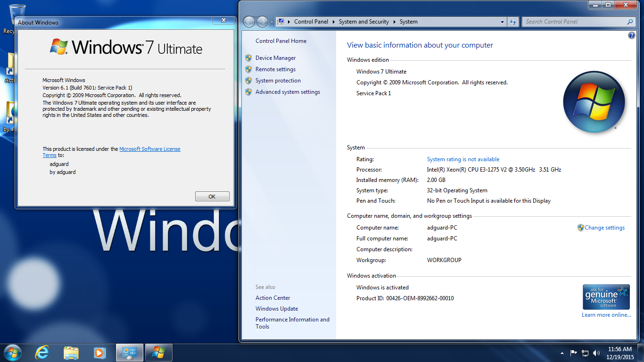Viewport: 644px width, 362px height.
Task: Switch to the About Windows taskbar button
Action: click(158, 353)
